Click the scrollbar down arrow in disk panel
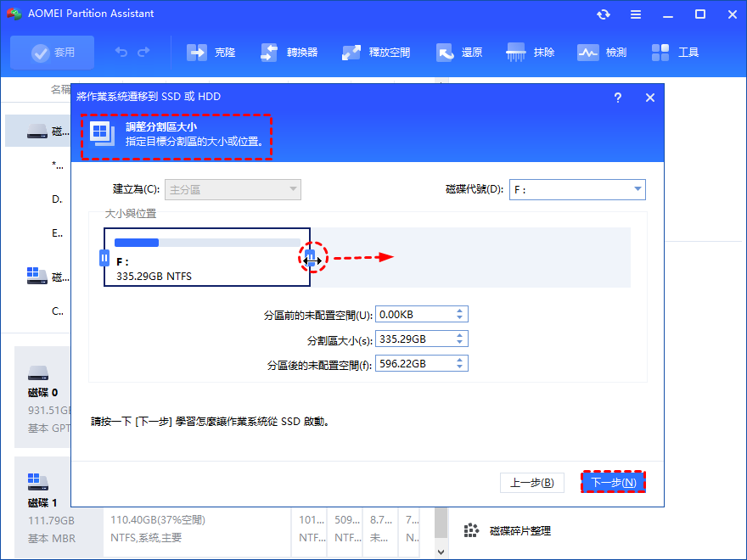 click(441, 552)
